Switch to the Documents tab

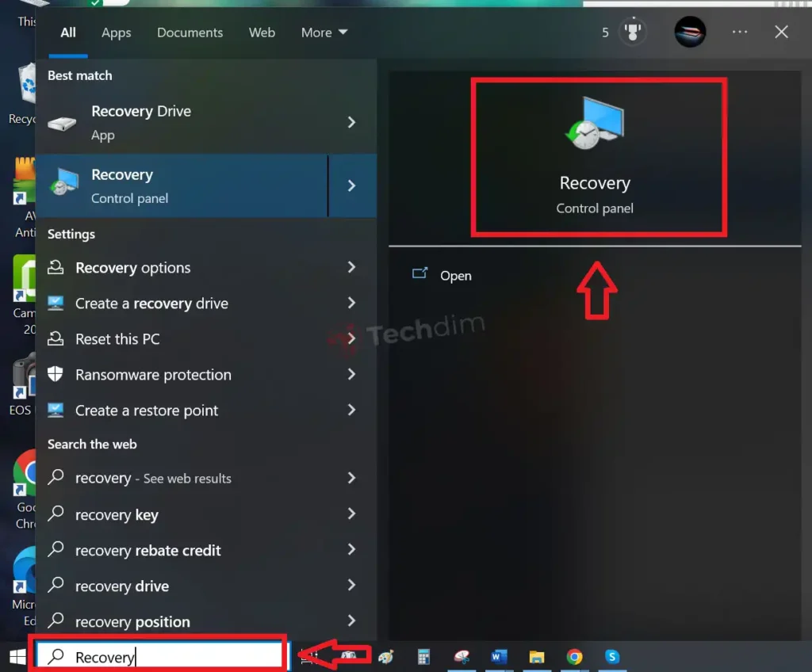(190, 32)
